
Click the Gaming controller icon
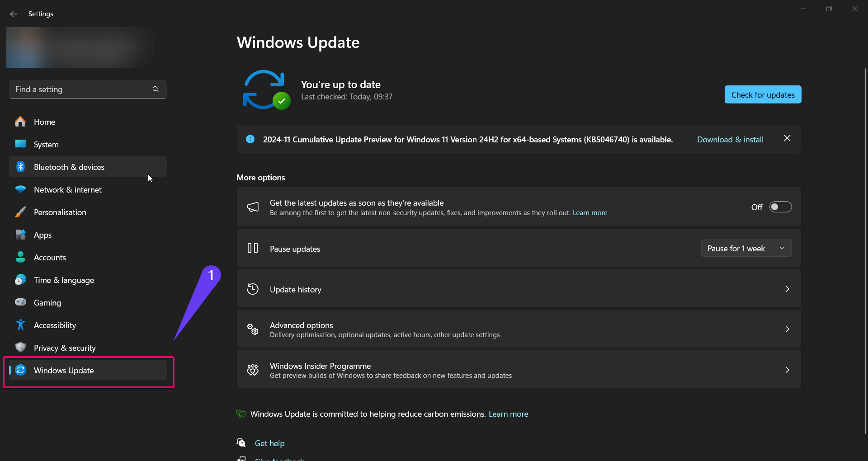tap(20, 302)
